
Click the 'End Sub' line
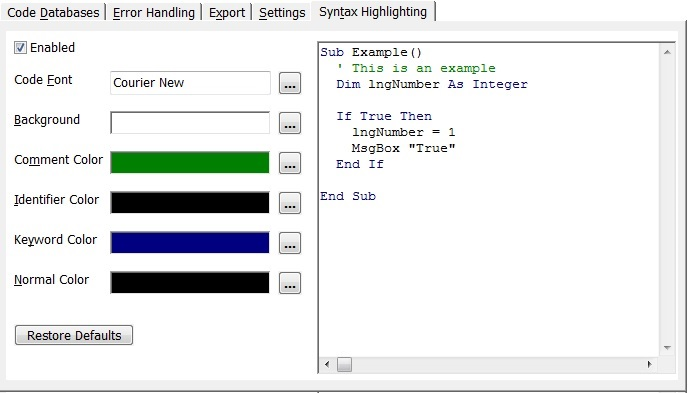tap(348, 196)
